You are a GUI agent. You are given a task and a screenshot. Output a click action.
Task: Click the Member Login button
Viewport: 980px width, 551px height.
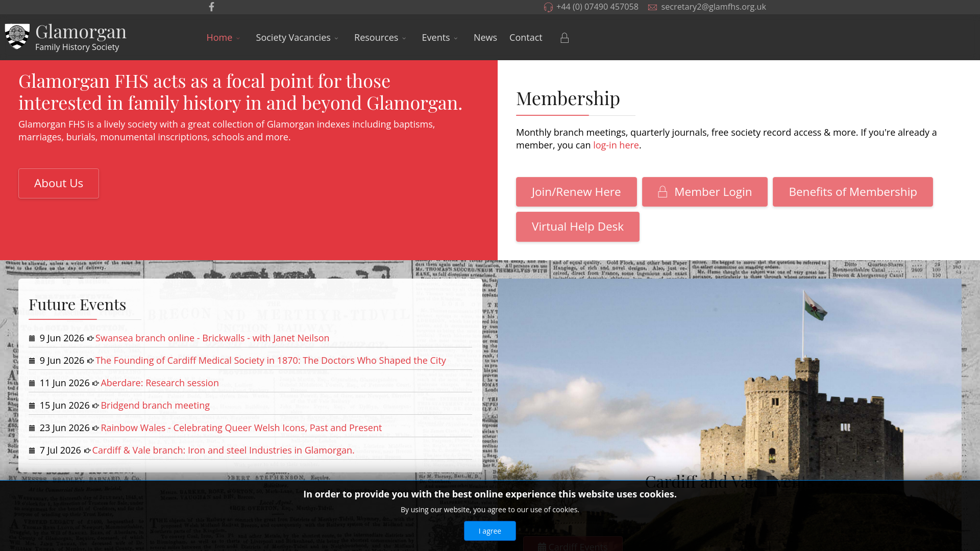(705, 192)
